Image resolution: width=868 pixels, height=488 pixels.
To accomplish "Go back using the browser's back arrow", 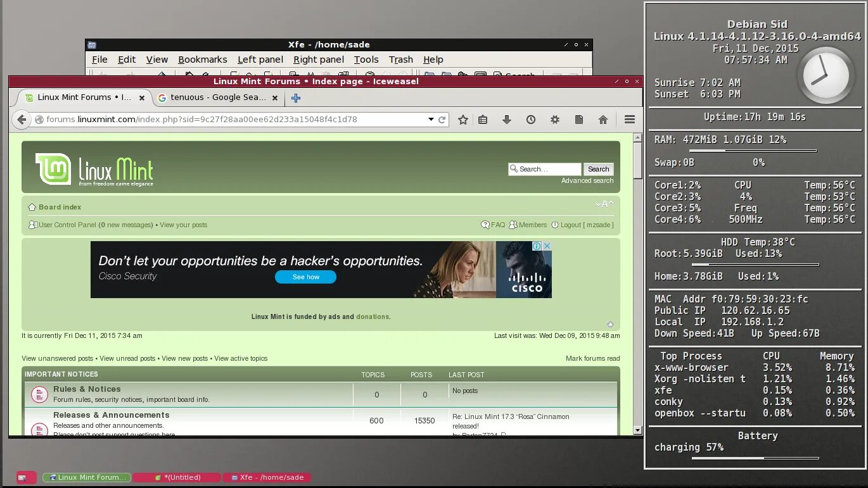I will (22, 120).
